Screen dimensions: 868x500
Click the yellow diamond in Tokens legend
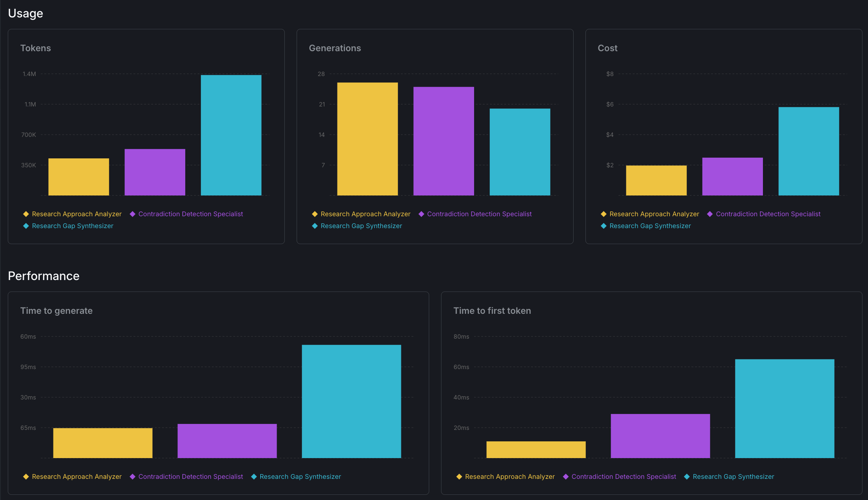[x=26, y=214]
